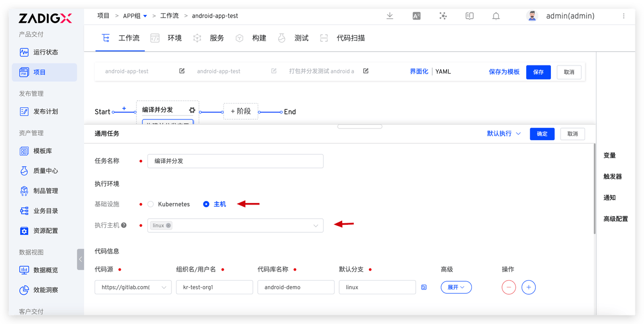Screen dimensions: 644x324
Task: Select the 主机 radio button
Action: [206, 204]
